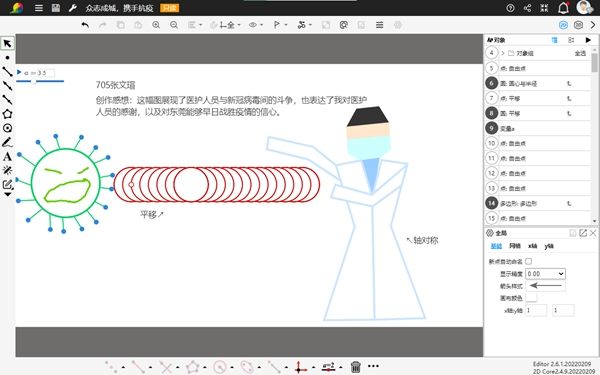The width and height of the screenshot is (600, 375).
Task: Click the zoom in magnifier icon
Action: click(156, 25)
